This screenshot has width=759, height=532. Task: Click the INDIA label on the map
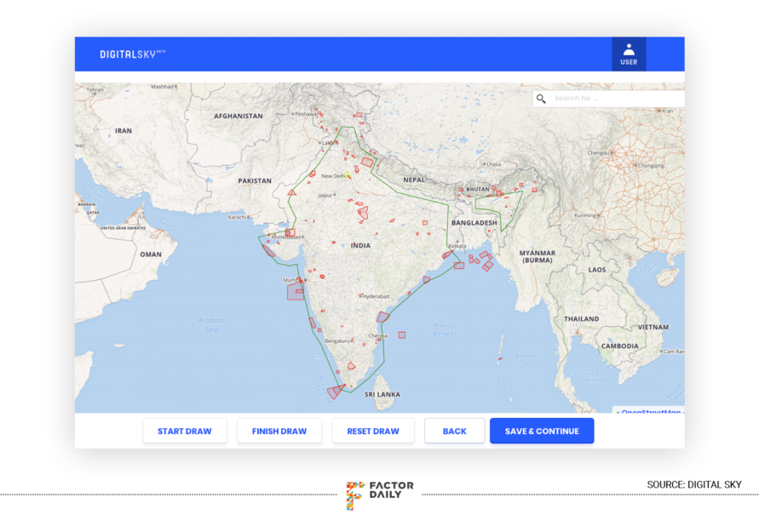pos(360,245)
